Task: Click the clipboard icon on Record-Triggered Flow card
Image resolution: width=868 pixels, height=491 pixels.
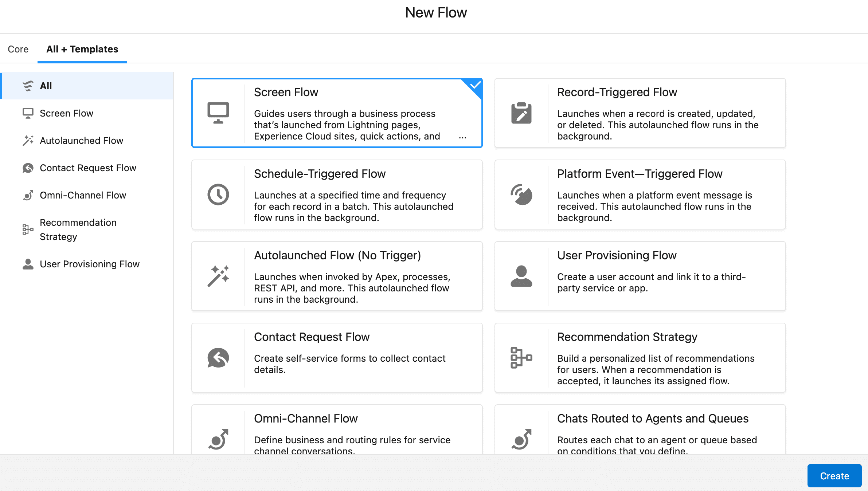Action: point(521,113)
